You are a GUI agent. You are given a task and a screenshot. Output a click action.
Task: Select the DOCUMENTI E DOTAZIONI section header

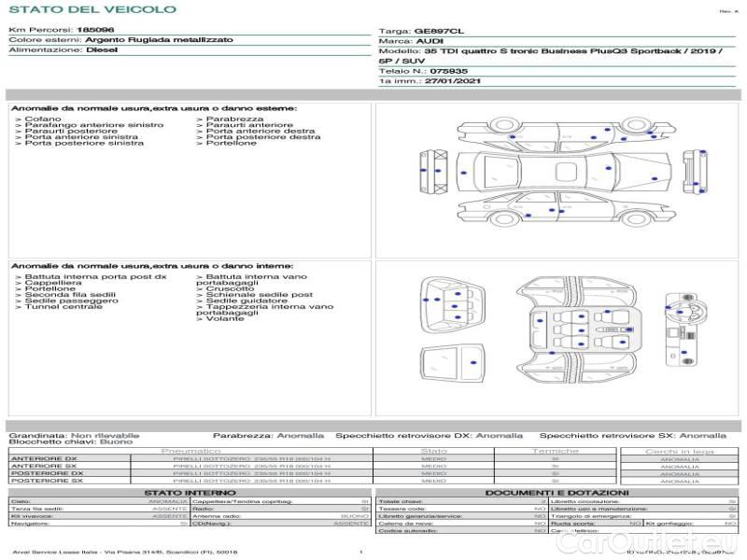click(557, 493)
